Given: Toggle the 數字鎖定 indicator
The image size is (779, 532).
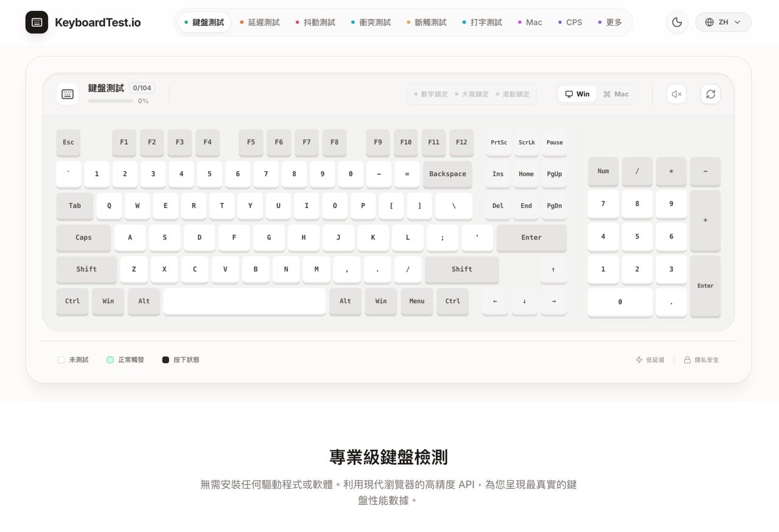Looking at the screenshot, I should [431, 94].
